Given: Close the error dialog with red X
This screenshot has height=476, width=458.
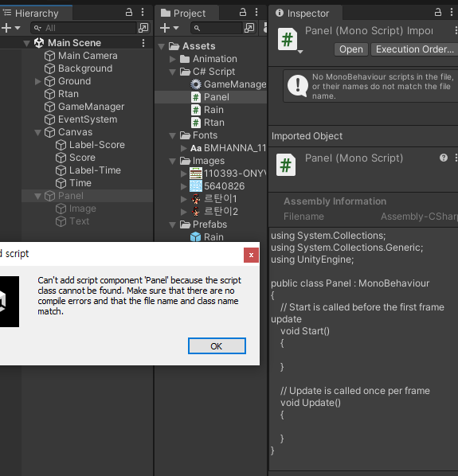Looking at the screenshot, I should tap(251, 255).
